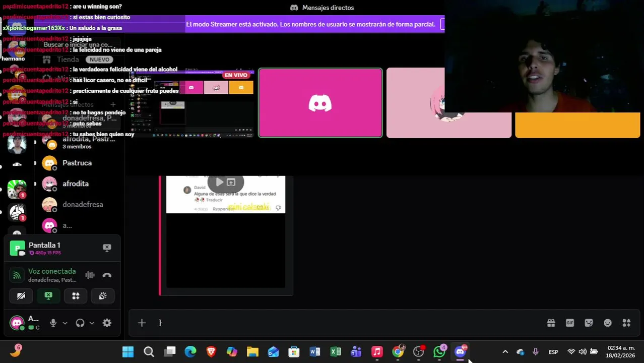Open Outlook from taskbar
This screenshot has width=644, height=363.
pyautogui.click(x=273, y=352)
